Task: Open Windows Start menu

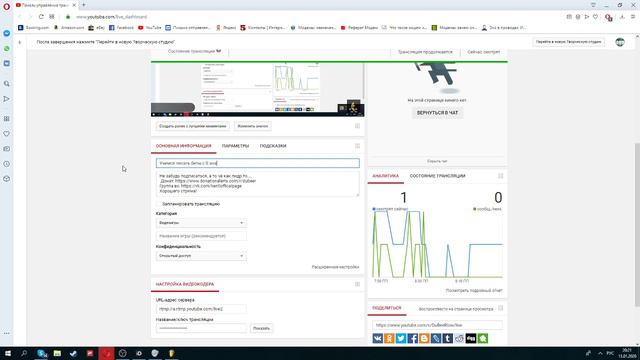Action: click(7, 353)
